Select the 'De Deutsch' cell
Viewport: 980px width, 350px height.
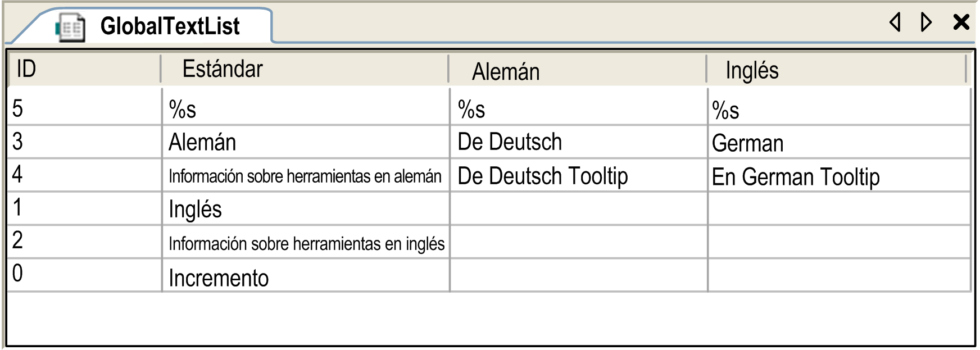point(578,142)
